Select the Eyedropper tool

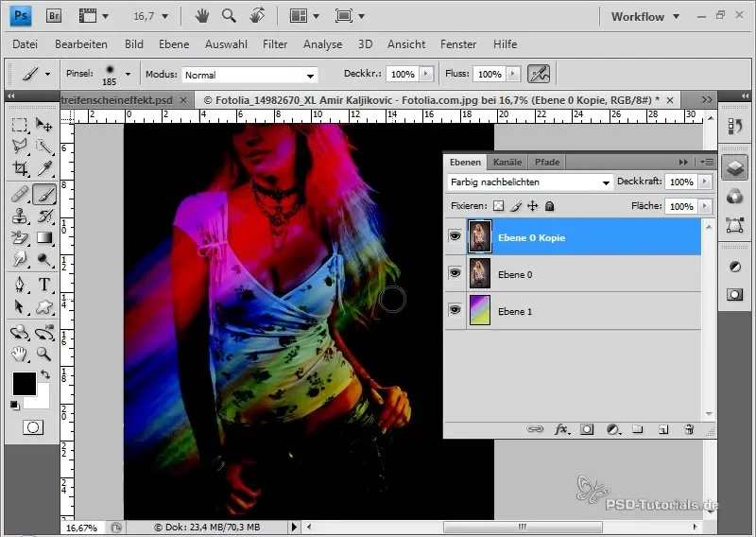point(43,168)
